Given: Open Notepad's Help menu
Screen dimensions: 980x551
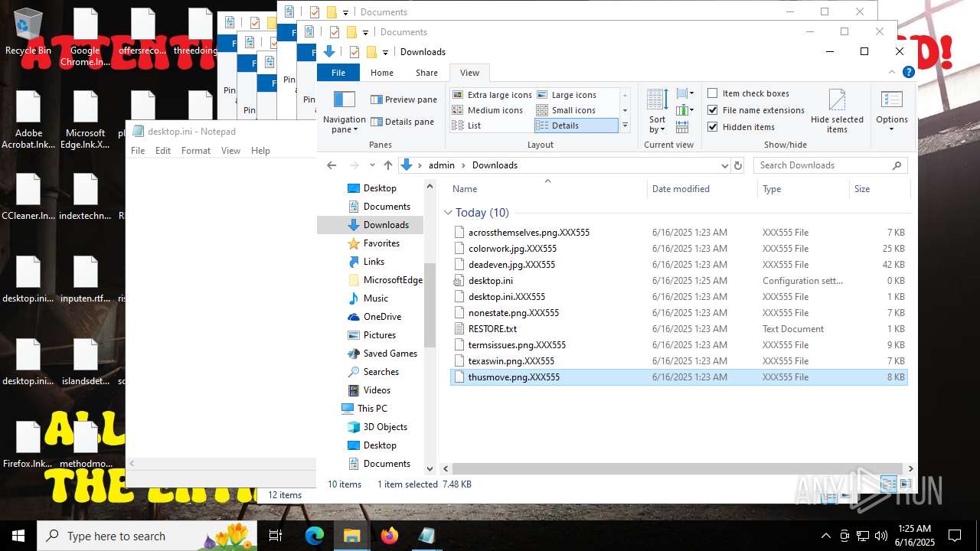Looking at the screenshot, I should pos(260,151).
